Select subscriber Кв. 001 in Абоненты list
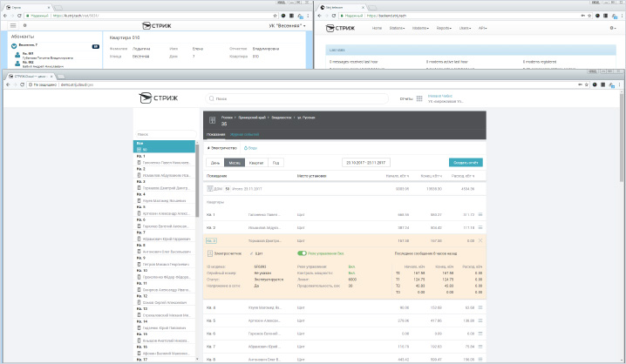Viewport: 626px width, 364px height. click(x=44, y=56)
